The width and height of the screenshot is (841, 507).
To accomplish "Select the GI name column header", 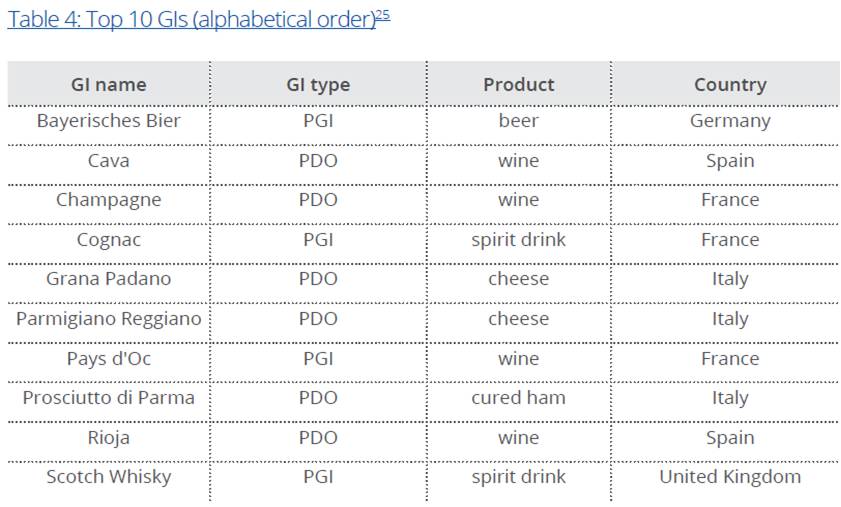I will (108, 84).
